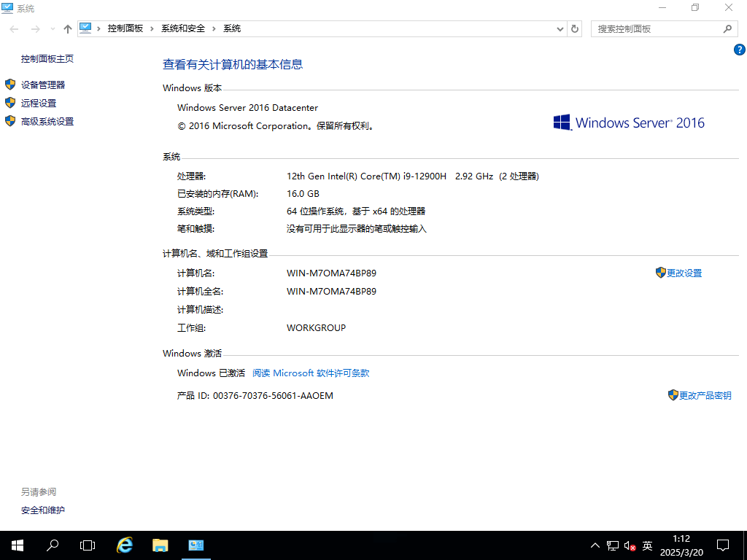747x560 pixels.
Task: Open 设备管理器 from the left sidebar
Action: tap(43, 85)
